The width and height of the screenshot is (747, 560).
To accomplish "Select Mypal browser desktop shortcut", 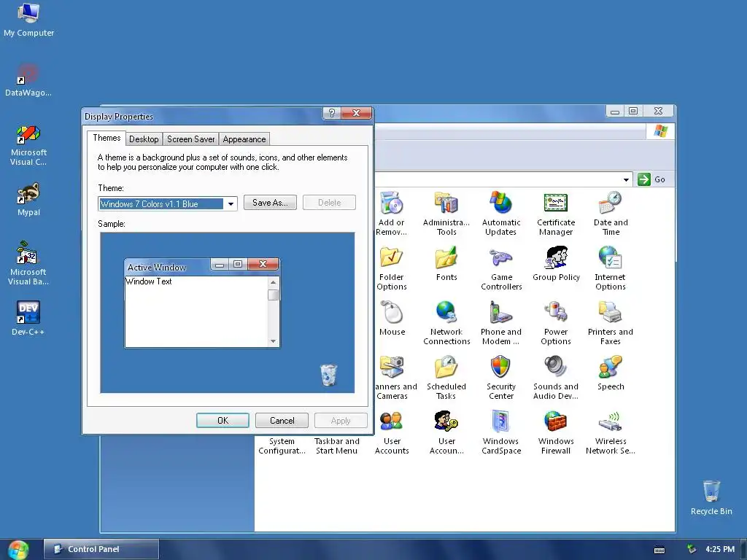I will pyautogui.click(x=28, y=200).
